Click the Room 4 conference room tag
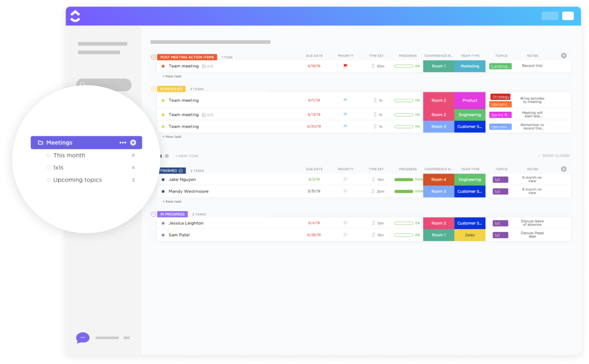Image resolution: width=589 pixels, height=364 pixels. click(x=439, y=179)
